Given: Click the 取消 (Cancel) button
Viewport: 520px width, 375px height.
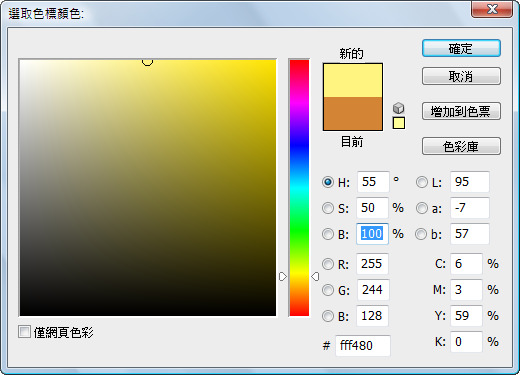Looking at the screenshot, I should [461, 76].
